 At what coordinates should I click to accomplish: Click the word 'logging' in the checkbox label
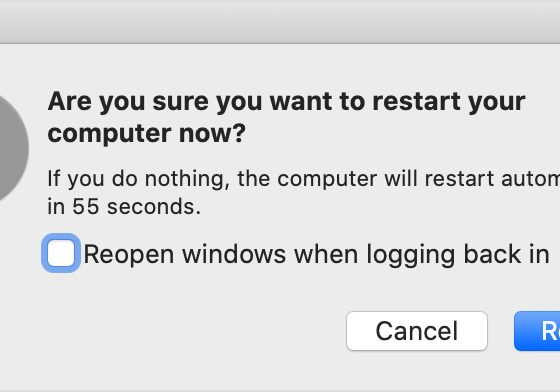[x=411, y=256]
